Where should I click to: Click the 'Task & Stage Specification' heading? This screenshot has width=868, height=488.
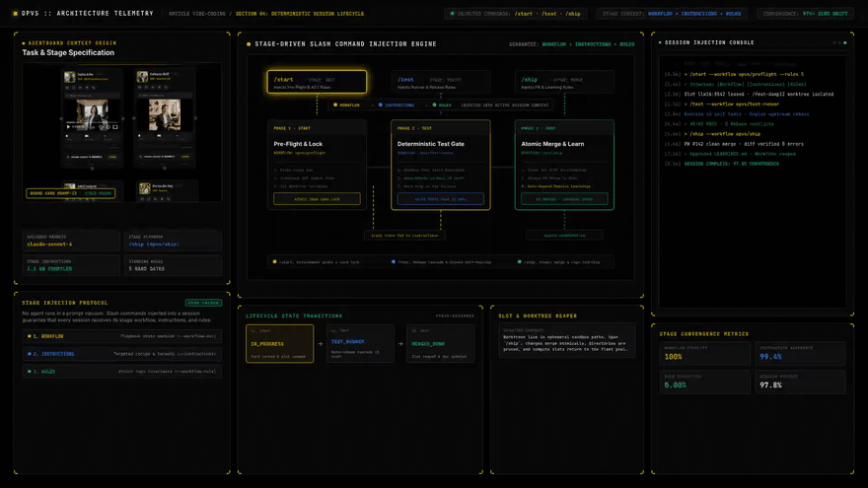(x=68, y=52)
